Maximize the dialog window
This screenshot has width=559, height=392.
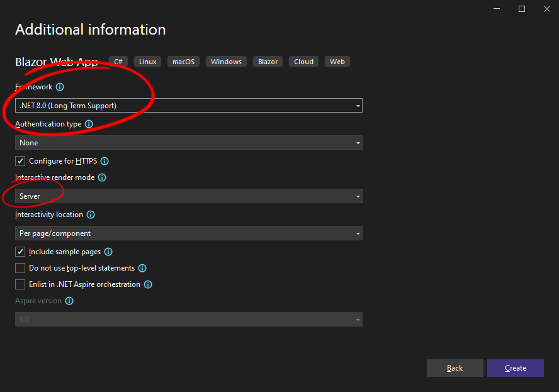point(522,9)
